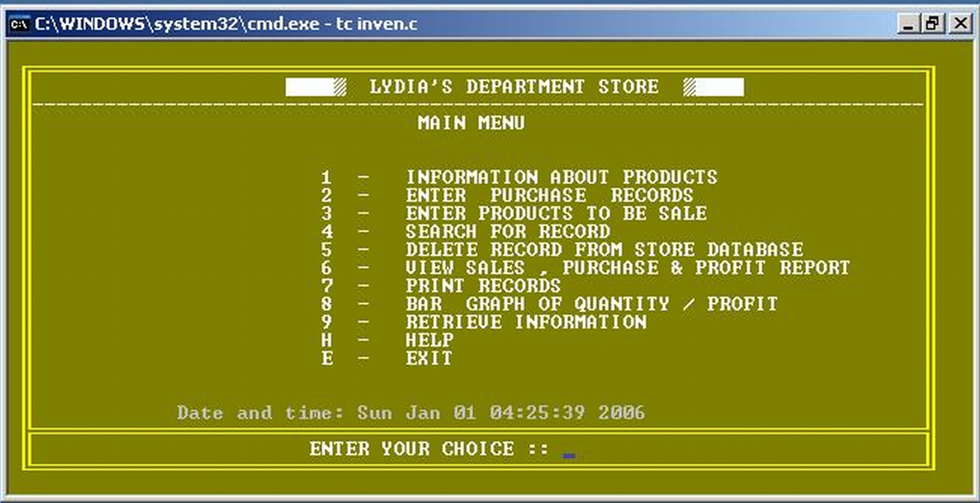The height and width of the screenshot is (503, 980).
Task: Click option number '3' in menu
Action: (x=326, y=213)
